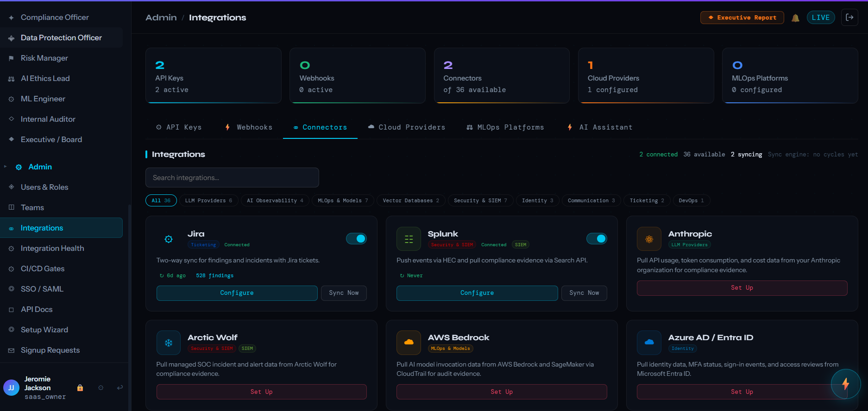
Task: Filter by MLOps & Models chip
Action: [x=343, y=200]
